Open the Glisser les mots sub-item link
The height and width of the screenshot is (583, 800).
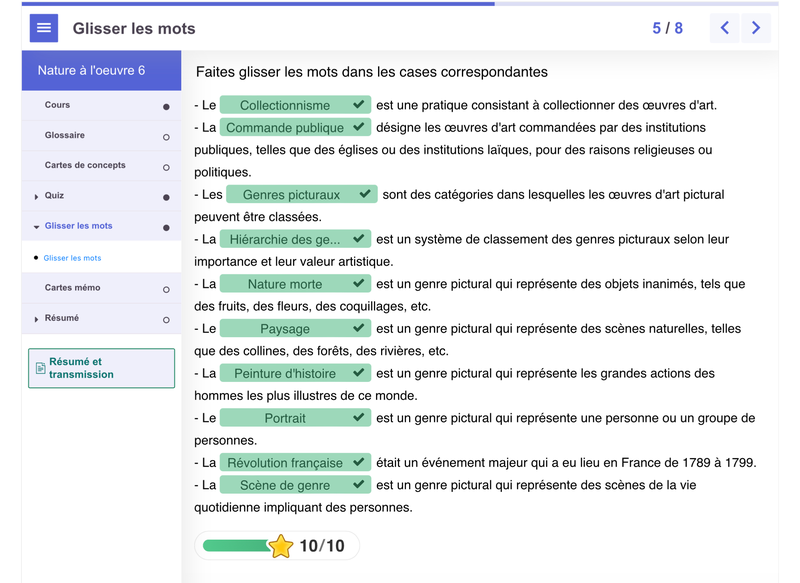click(72, 258)
